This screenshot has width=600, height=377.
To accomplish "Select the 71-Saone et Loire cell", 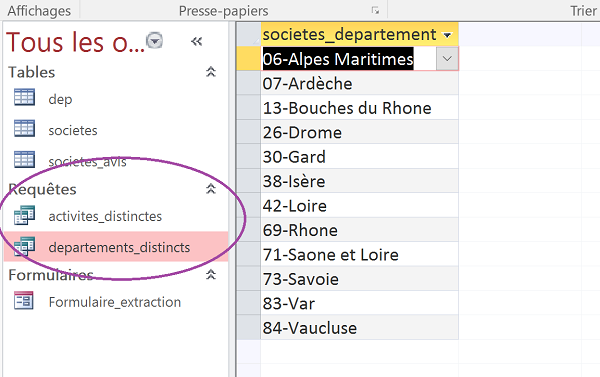I will coord(359,255).
